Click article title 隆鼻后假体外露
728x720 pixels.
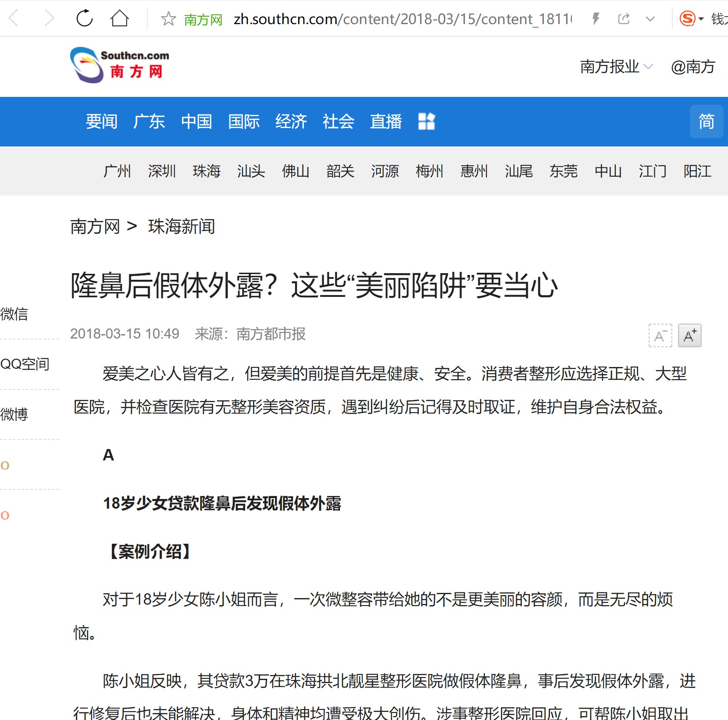coord(314,285)
